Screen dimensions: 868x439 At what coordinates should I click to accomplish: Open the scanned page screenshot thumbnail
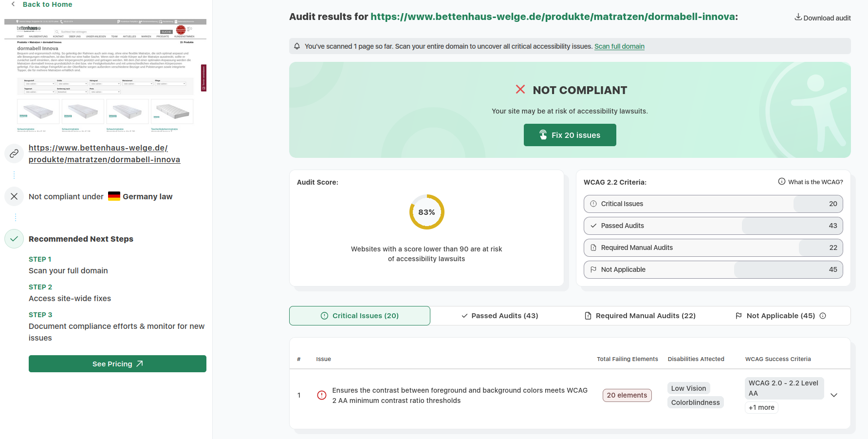[x=105, y=76]
